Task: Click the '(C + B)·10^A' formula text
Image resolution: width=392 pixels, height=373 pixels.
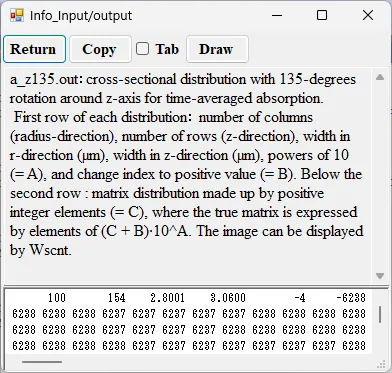Action: [x=146, y=231]
